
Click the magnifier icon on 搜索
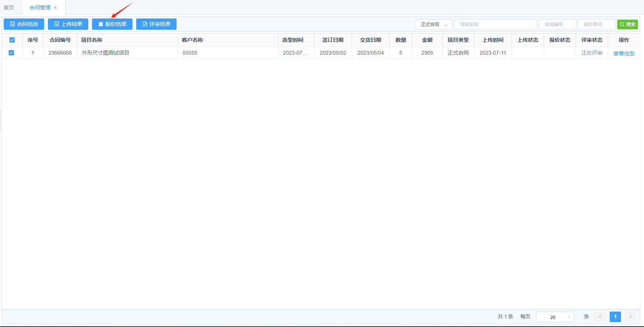(622, 24)
